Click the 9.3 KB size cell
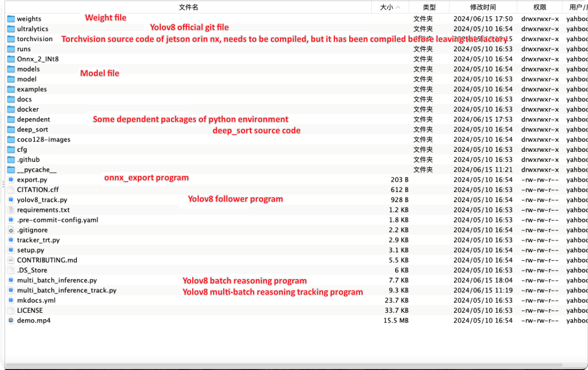Screen dimensions: 588x370 click(398, 290)
